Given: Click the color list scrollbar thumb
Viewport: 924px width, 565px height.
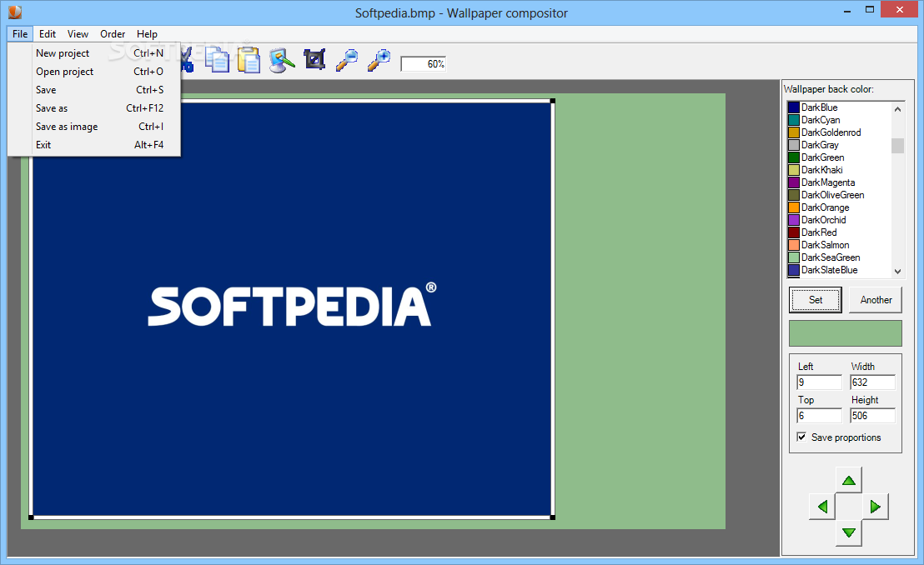Looking at the screenshot, I should (x=897, y=145).
